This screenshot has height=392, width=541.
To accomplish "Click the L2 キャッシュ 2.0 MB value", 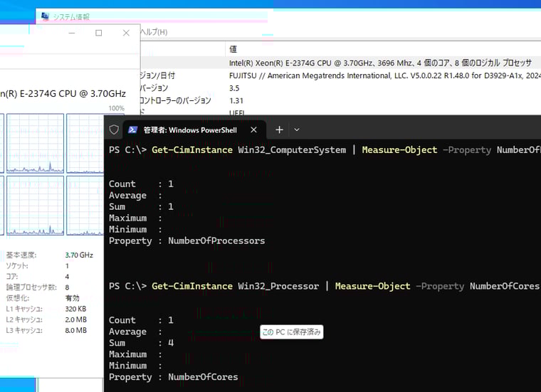I will (76, 319).
